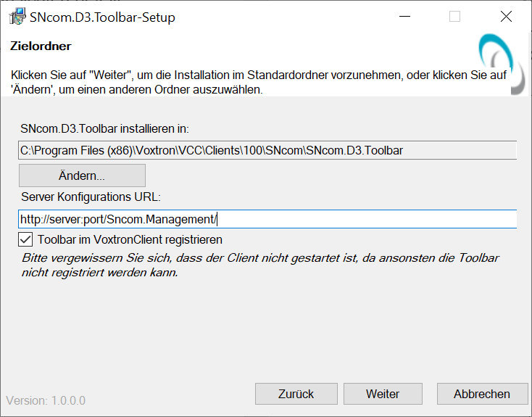Focus the Server Konfigurations URL input field
532x417 pixels.
click(x=267, y=219)
